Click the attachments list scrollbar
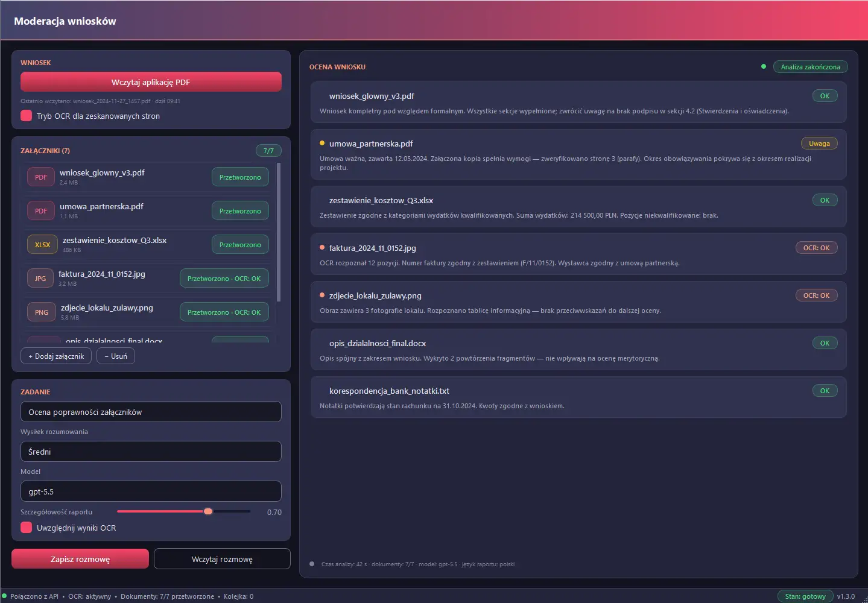 (x=278, y=232)
